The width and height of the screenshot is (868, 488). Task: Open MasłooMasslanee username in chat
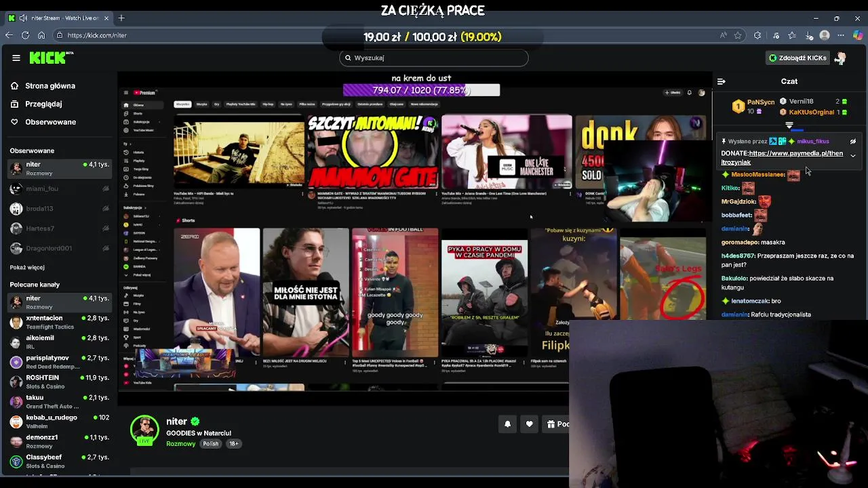coord(758,175)
